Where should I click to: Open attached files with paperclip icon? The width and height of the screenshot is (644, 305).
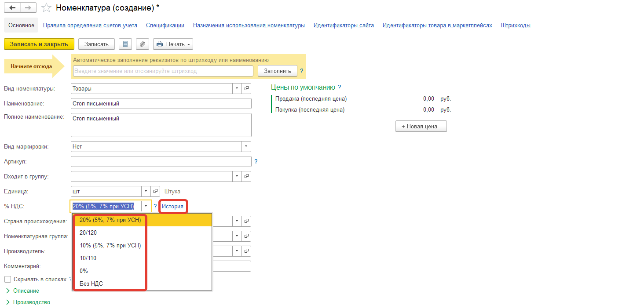(x=142, y=44)
